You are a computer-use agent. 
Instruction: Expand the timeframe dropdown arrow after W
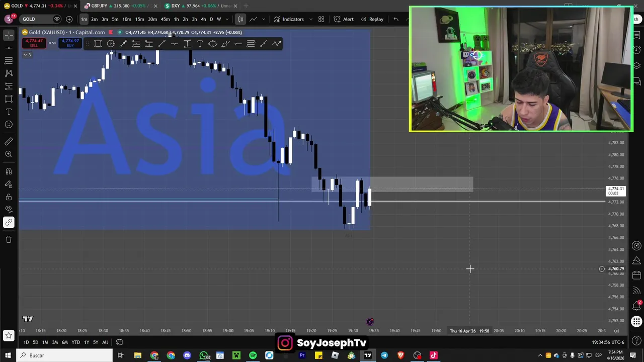click(227, 19)
